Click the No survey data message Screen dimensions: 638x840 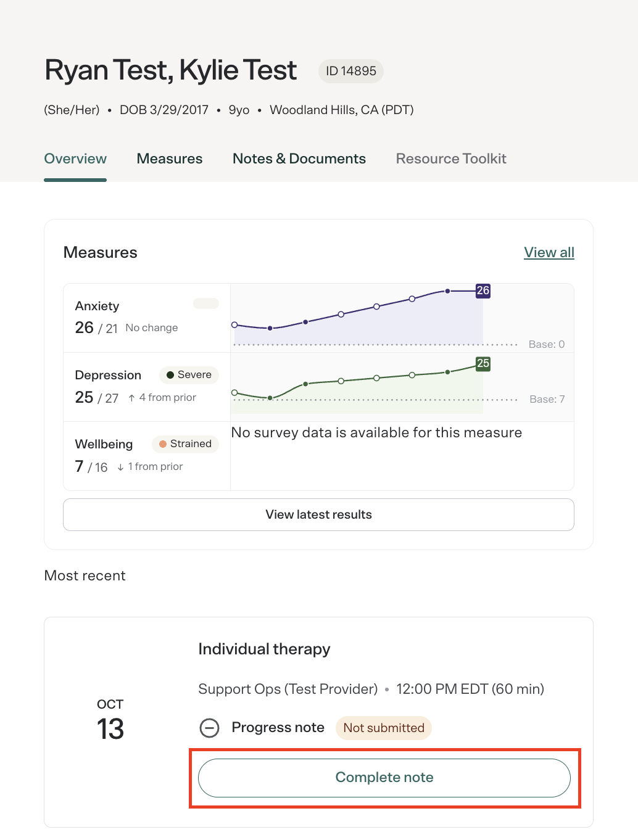[x=376, y=432]
